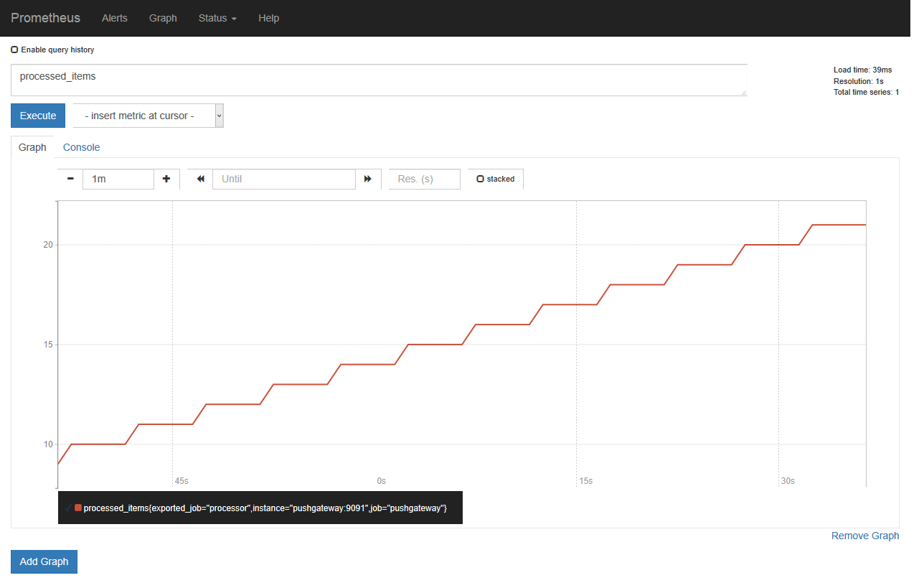Switch to the Graph tab
924x588 pixels.
(32, 147)
